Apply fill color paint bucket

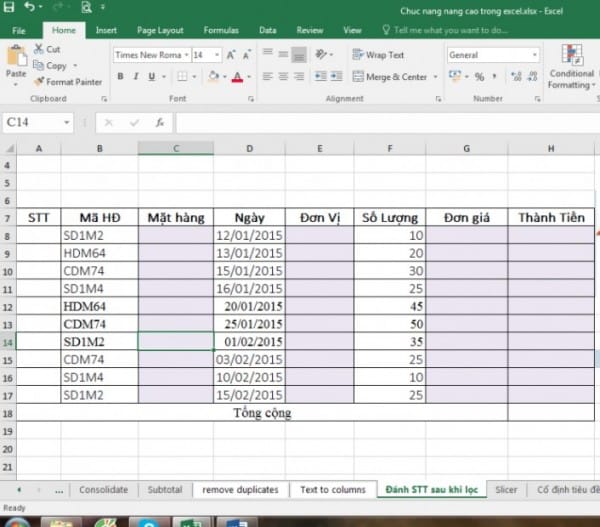coord(214,77)
